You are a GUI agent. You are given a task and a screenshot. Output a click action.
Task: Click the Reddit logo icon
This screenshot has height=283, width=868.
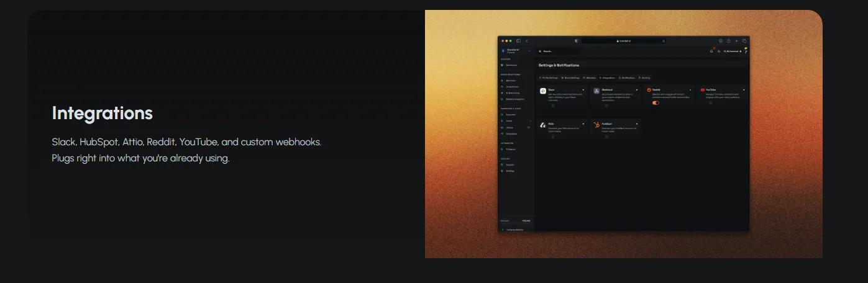pyautogui.click(x=649, y=90)
